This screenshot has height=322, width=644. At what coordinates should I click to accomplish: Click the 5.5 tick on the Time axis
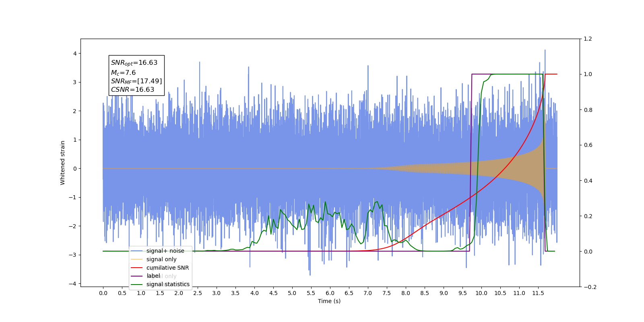click(311, 293)
